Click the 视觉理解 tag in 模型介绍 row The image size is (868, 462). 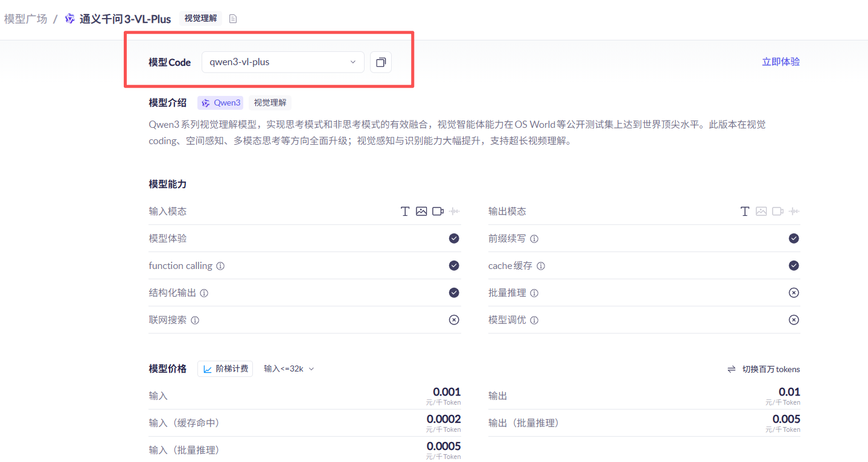click(270, 103)
